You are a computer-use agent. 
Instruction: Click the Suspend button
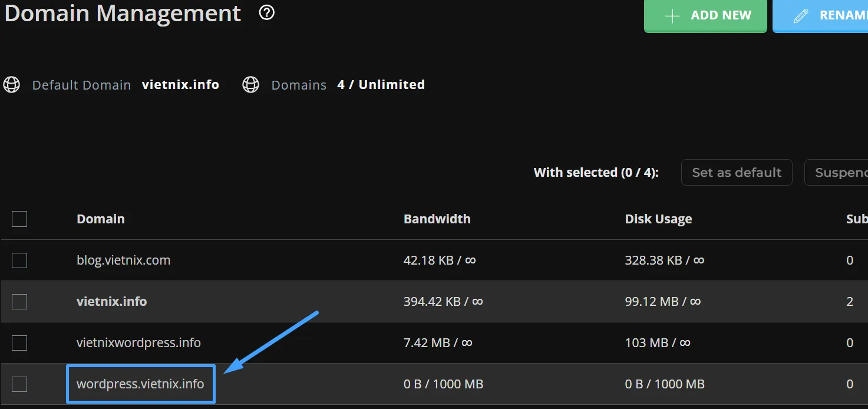click(x=836, y=173)
